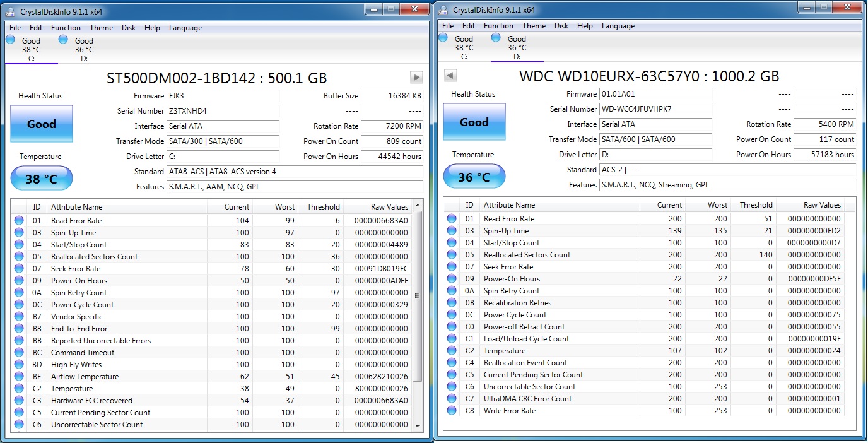Click status orb for Power-off Retract Count row
This screenshot has height=443, width=868.
452,327
